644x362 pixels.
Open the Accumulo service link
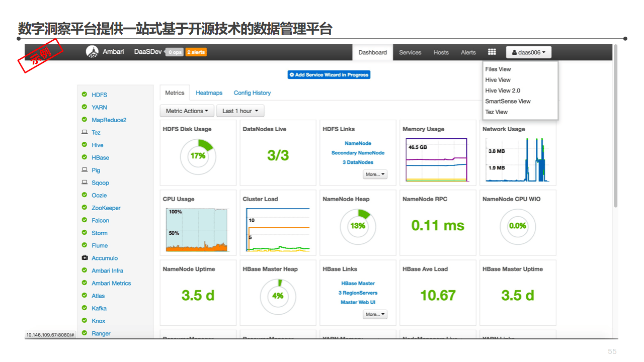tap(105, 258)
